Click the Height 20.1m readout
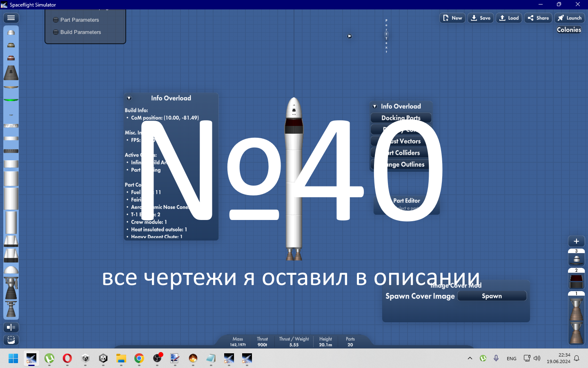The height and width of the screenshot is (368, 588). [x=325, y=342]
